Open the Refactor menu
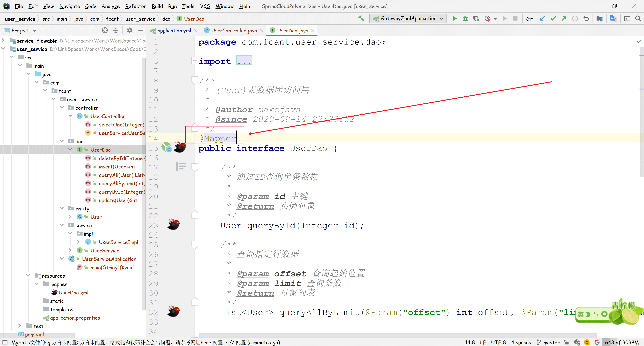Viewport: 644px width, 346px height. point(135,6)
